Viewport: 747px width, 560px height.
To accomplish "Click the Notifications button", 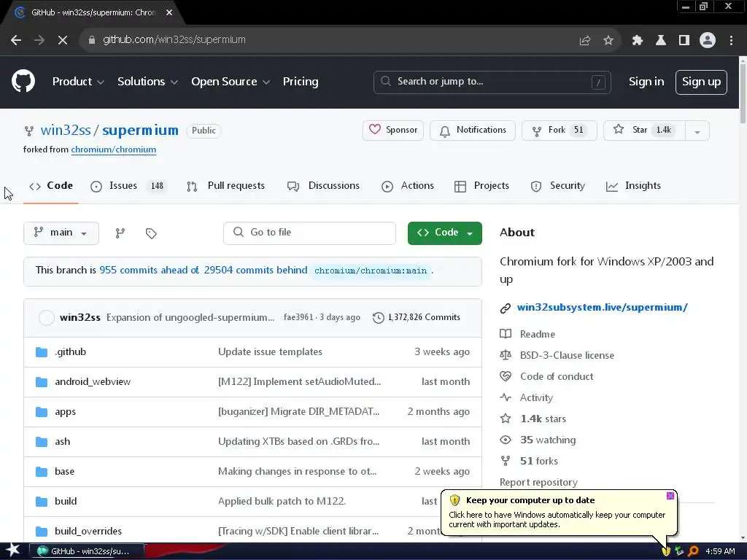I will click(473, 131).
